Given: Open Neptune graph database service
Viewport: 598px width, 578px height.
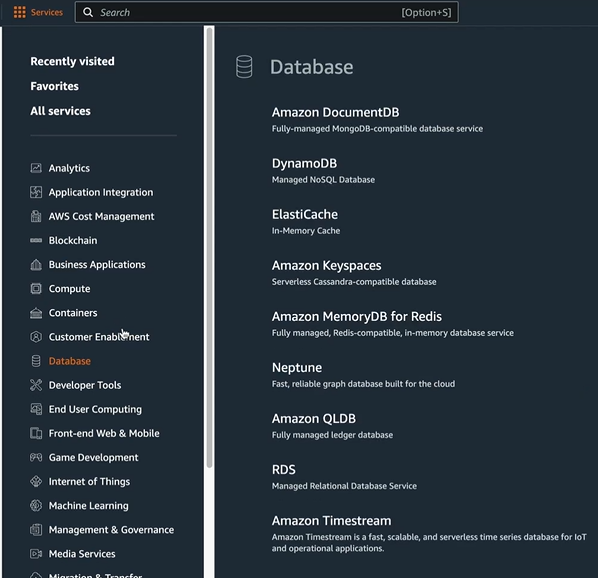Looking at the screenshot, I should click(x=297, y=368).
